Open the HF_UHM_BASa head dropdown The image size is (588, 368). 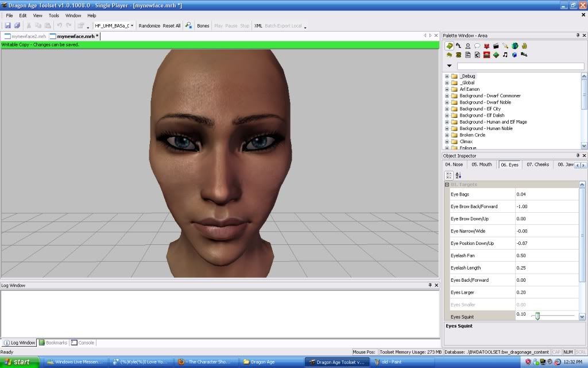tap(132, 26)
